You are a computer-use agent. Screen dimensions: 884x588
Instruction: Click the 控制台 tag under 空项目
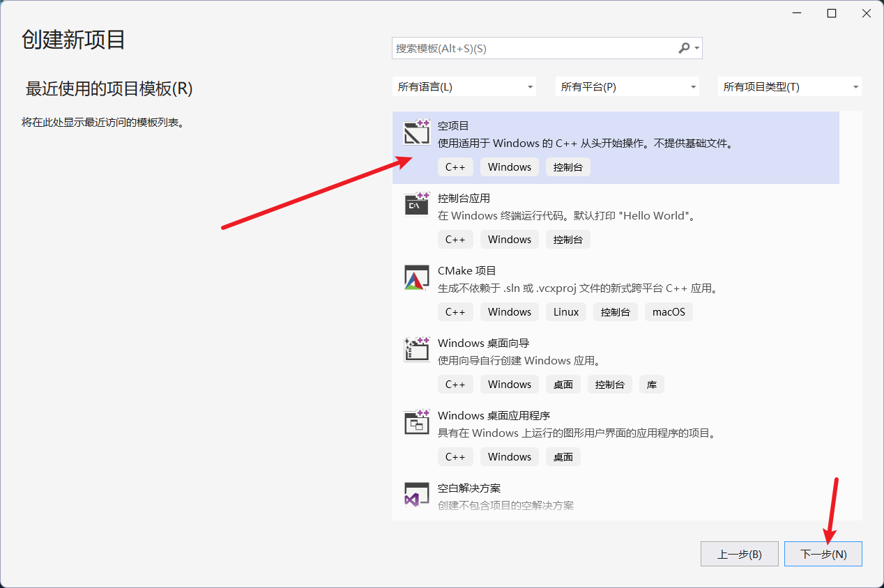pos(568,167)
